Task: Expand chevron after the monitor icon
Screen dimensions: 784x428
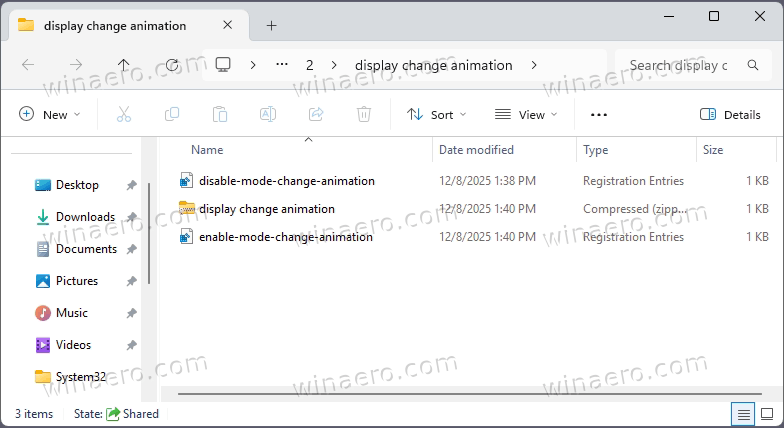Action: click(253, 65)
